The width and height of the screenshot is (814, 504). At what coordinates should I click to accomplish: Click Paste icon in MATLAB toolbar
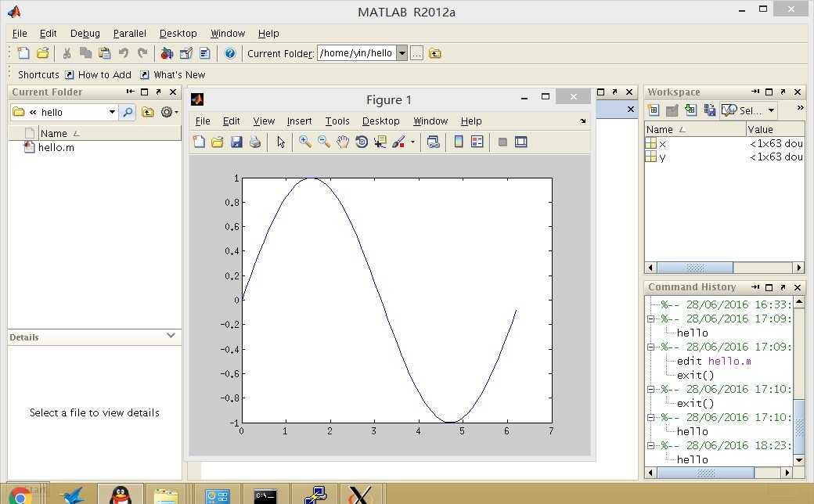(104, 53)
